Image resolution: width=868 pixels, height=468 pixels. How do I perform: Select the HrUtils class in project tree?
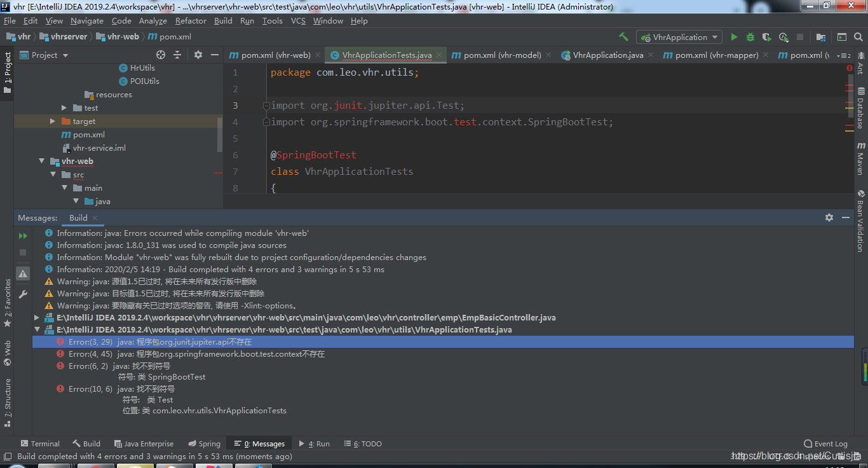[137, 68]
